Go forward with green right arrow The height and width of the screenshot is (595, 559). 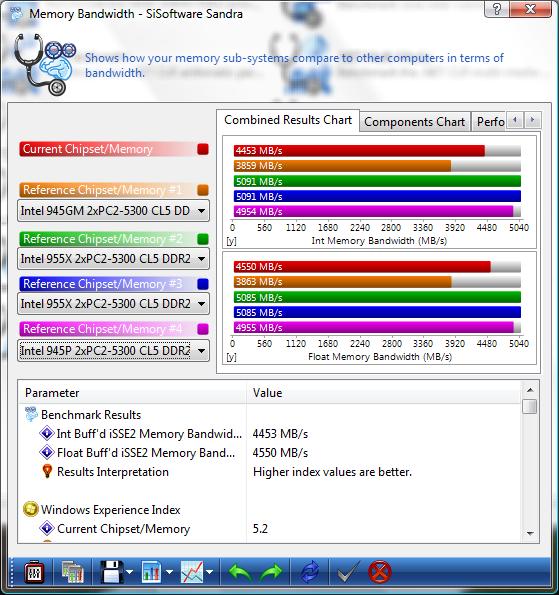(271, 572)
